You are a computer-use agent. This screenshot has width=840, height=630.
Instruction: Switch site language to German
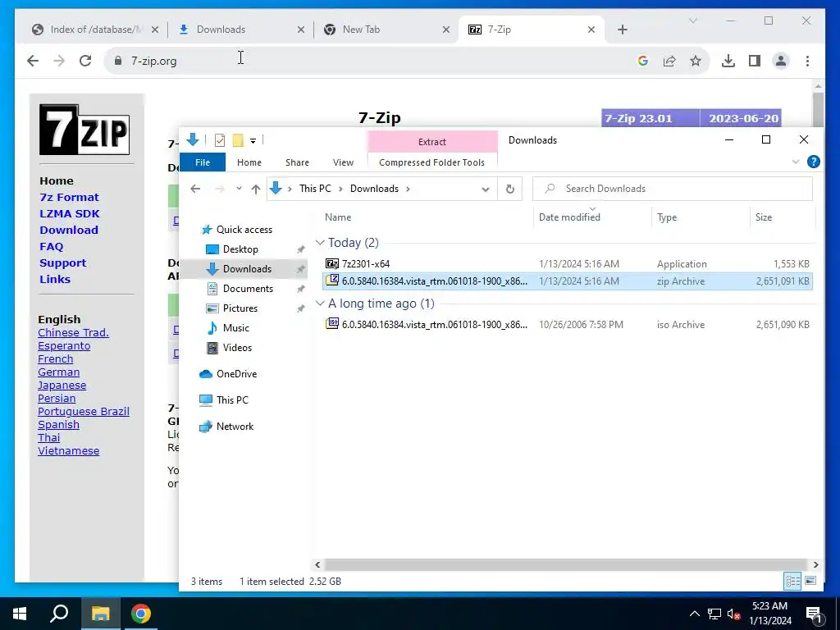(x=58, y=372)
